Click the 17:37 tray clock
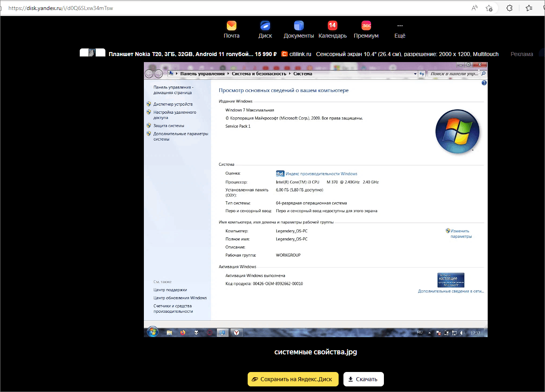545x392 pixels. point(475,333)
